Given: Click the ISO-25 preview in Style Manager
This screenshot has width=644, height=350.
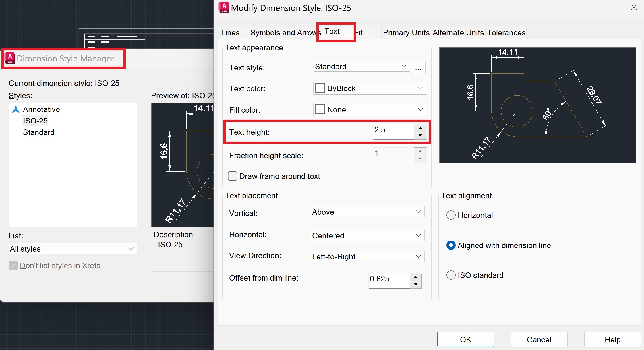Looking at the screenshot, I should 182,165.
